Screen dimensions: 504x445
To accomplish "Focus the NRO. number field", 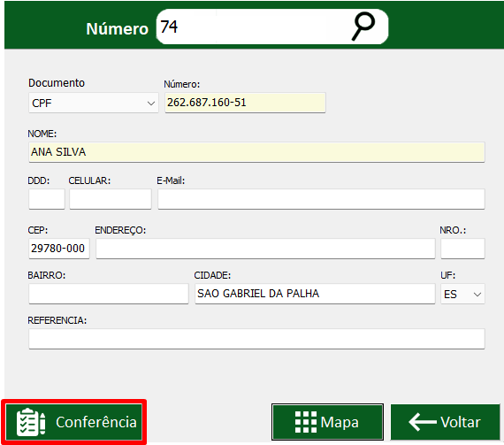I will coord(462,249).
